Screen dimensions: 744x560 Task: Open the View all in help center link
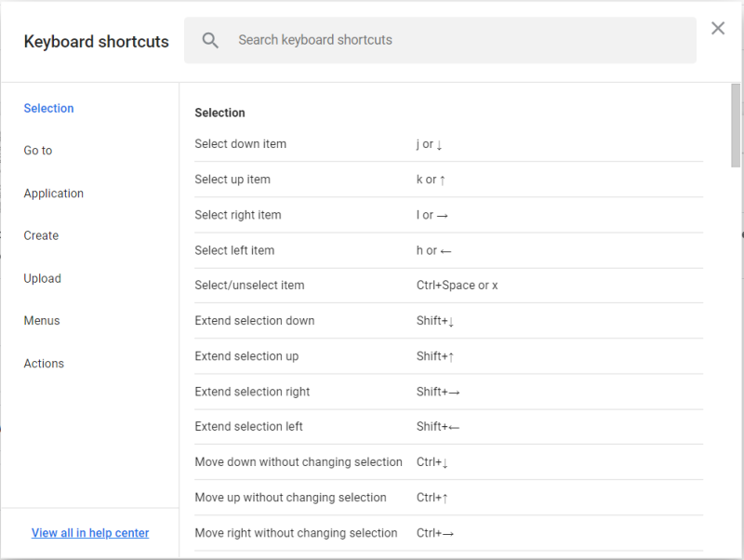coord(90,532)
